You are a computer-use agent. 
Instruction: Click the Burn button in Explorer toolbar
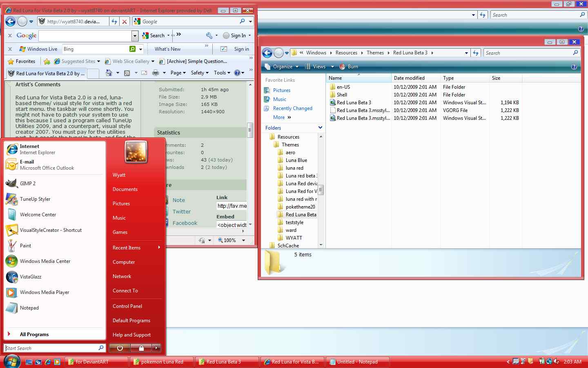tap(349, 67)
